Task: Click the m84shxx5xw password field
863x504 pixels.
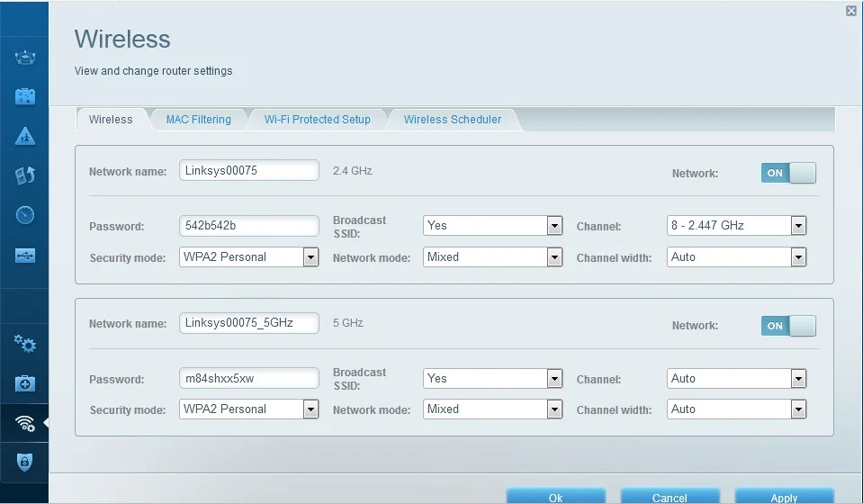Action: pyautogui.click(x=248, y=379)
